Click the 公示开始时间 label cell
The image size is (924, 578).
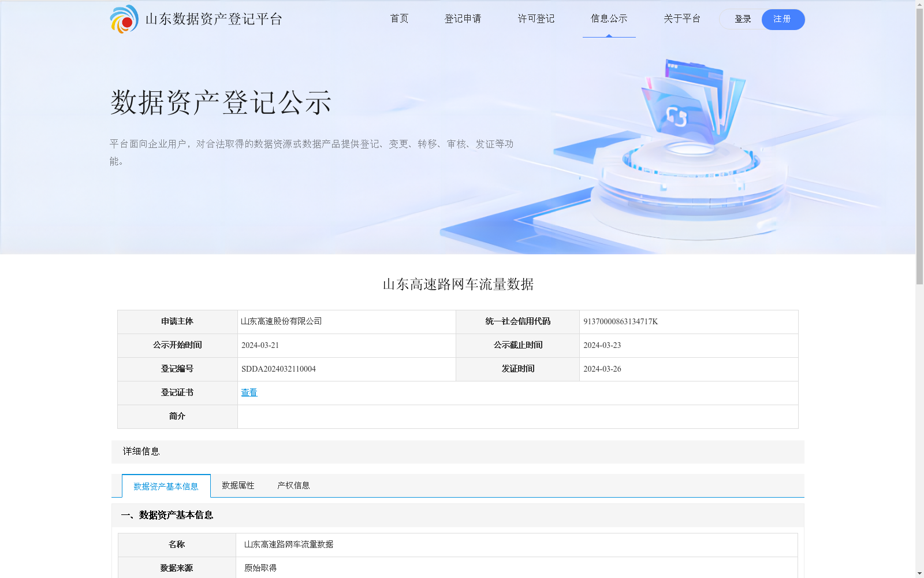click(x=177, y=346)
